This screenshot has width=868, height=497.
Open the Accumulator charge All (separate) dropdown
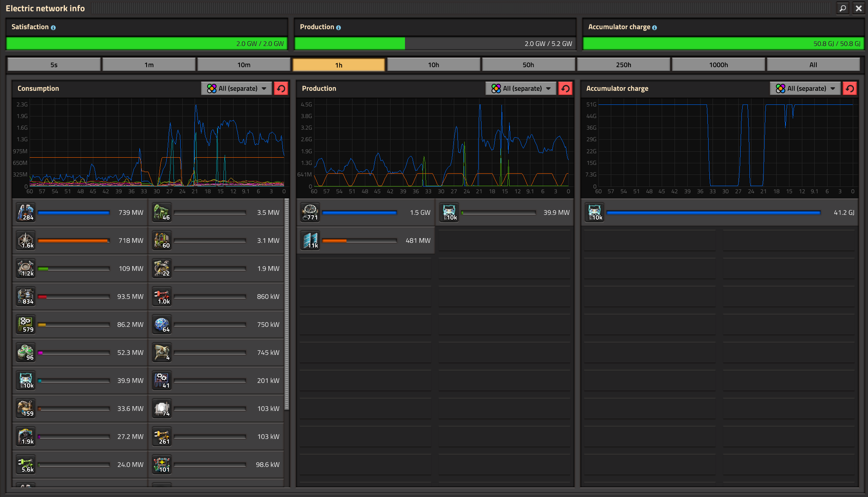[805, 88]
